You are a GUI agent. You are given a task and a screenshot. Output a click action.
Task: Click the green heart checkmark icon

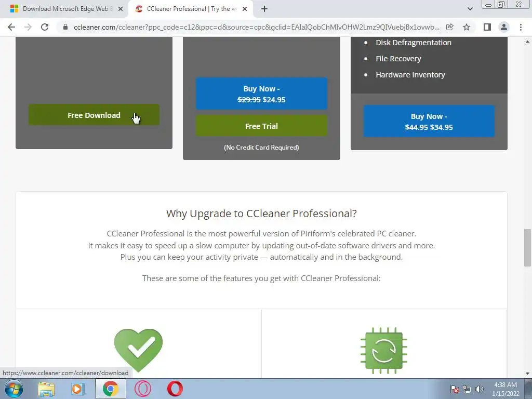pos(138,350)
